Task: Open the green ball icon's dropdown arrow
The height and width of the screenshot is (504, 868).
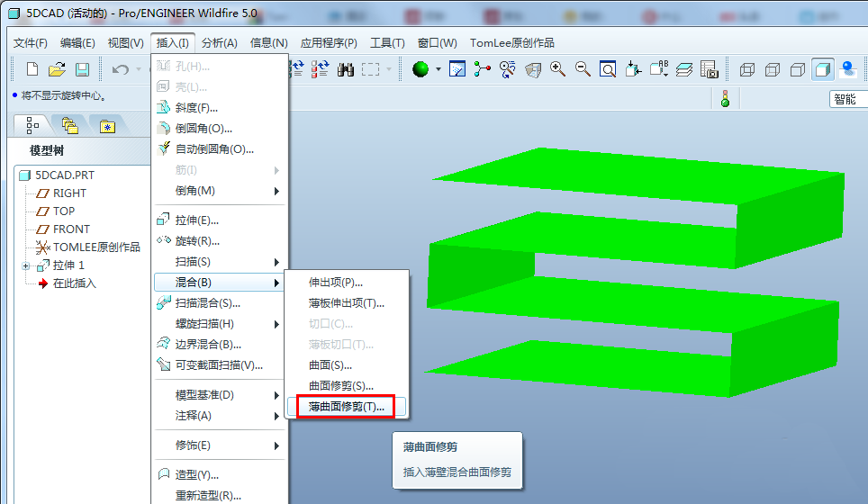Action: [x=439, y=69]
